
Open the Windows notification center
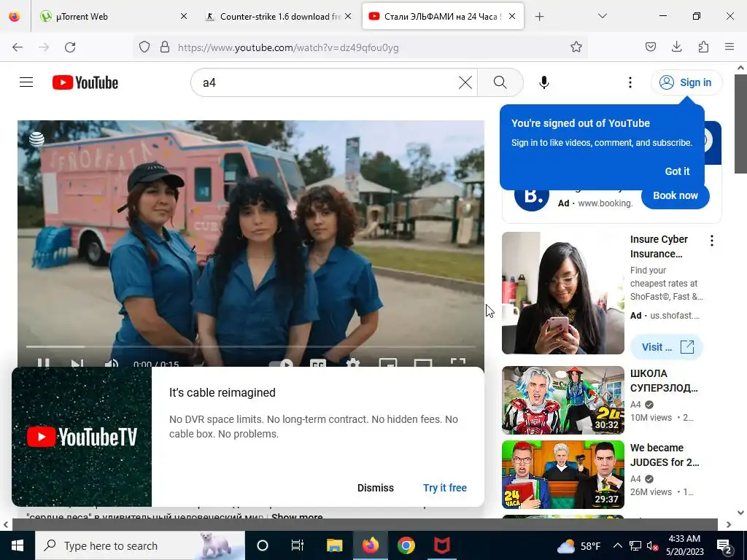pos(724,545)
